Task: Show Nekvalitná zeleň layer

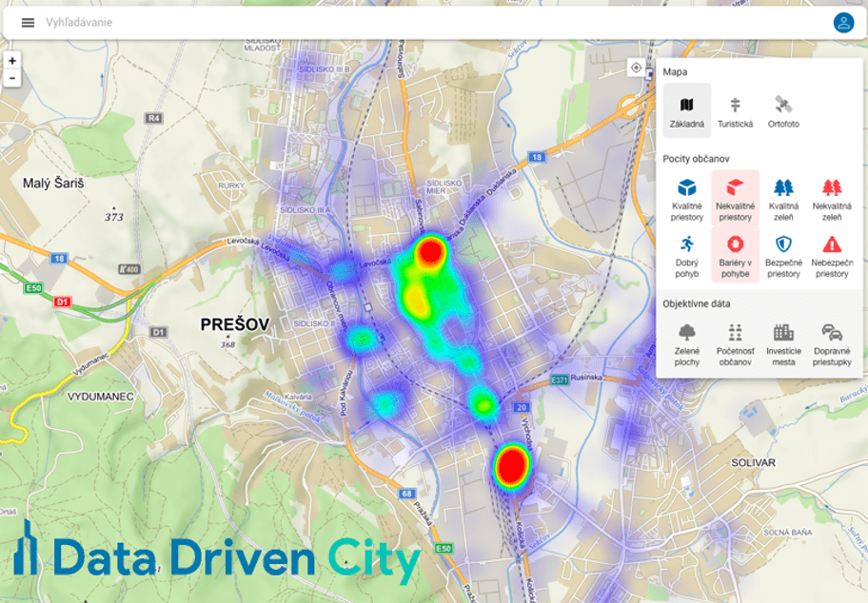Action: tap(832, 198)
